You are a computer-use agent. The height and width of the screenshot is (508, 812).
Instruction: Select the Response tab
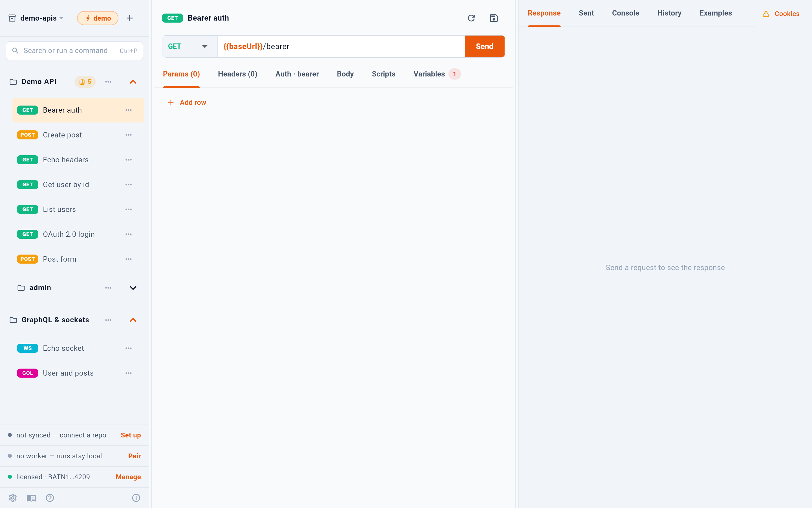point(544,13)
